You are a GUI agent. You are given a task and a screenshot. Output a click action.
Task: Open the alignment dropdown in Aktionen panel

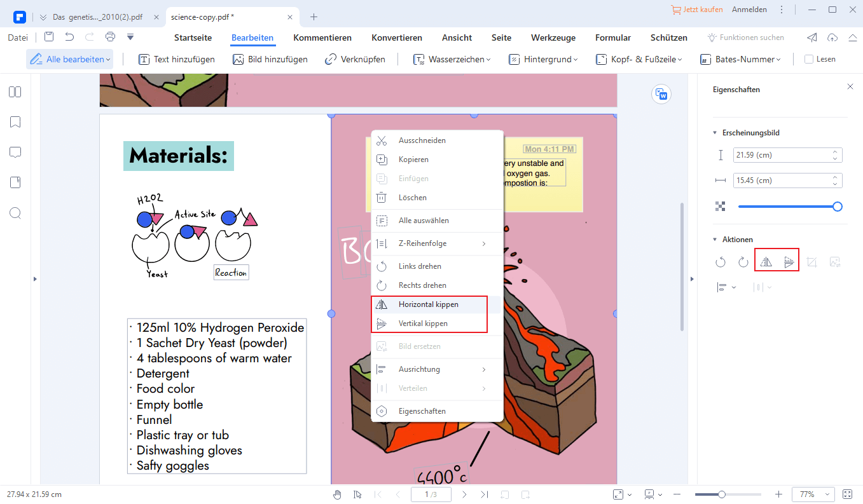tap(726, 287)
